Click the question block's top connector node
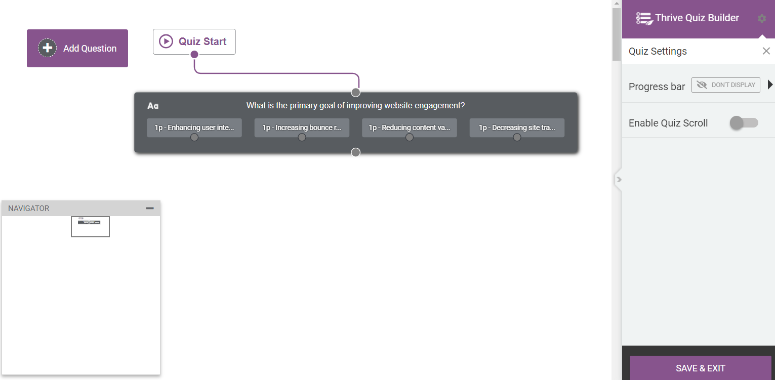The image size is (775, 380). click(355, 92)
